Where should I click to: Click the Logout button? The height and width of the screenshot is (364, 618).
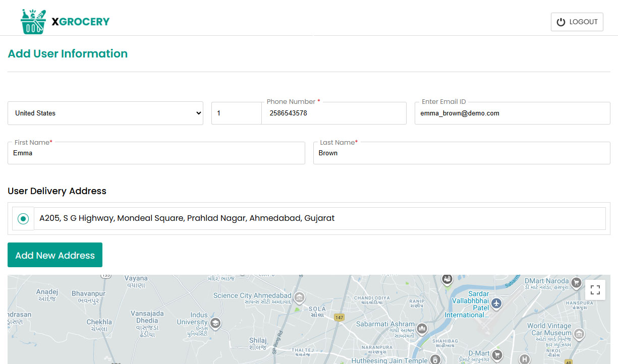pos(577,22)
